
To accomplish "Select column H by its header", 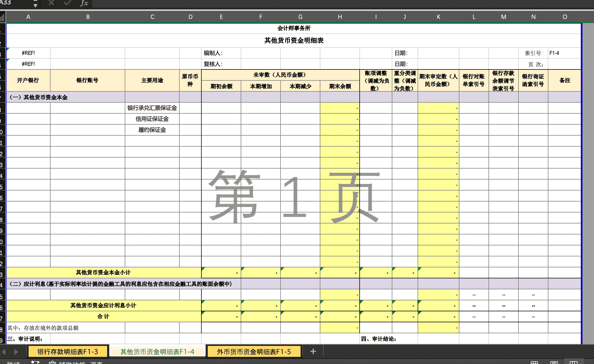I will (340, 16).
